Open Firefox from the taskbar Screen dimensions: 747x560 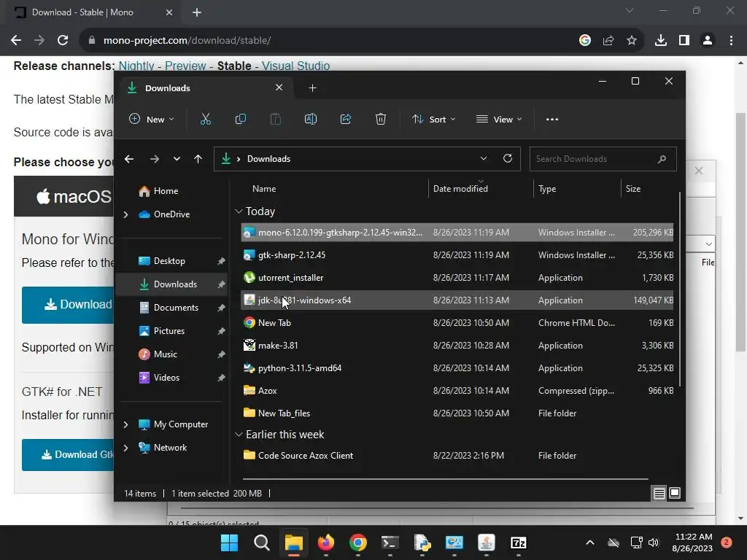(326, 542)
